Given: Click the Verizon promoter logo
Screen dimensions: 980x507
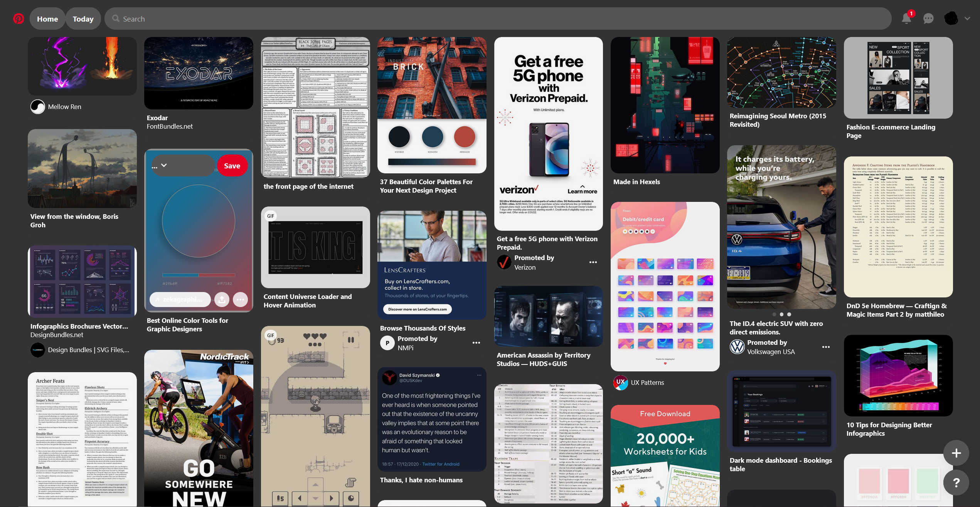Looking at the screenshot, I should pos(504,262).
